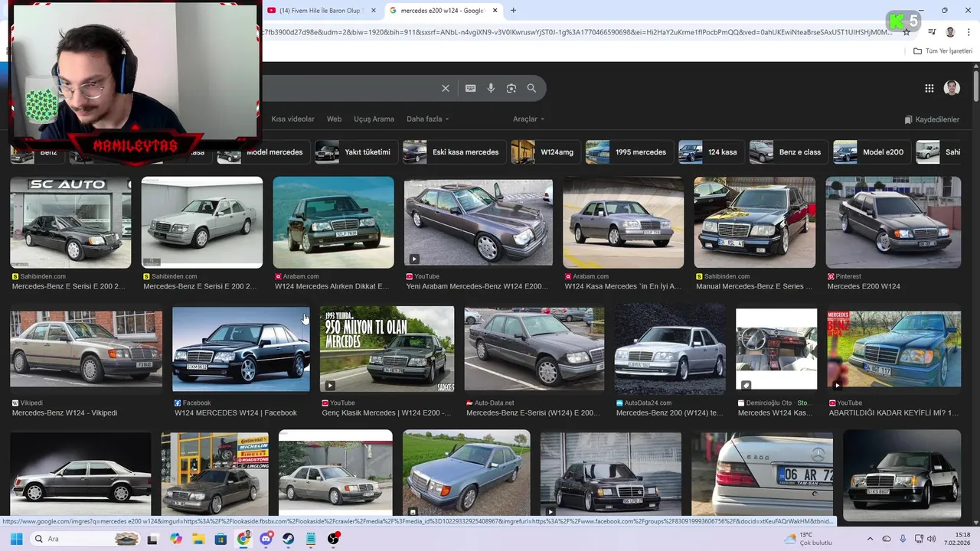The width and height of the screenshot is (980, 551).
Task: Open the Auto-Data.net E-Serisi image
Action: click(534, 349)
